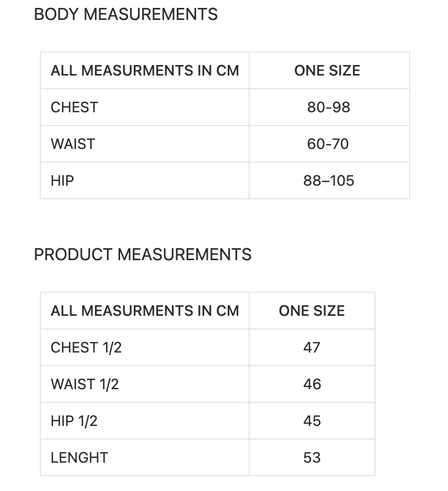Viewport: 448px width, 491px height.
Task: Click the PRODUCT MEASUREMENTS heading
Action: [143, 254]
